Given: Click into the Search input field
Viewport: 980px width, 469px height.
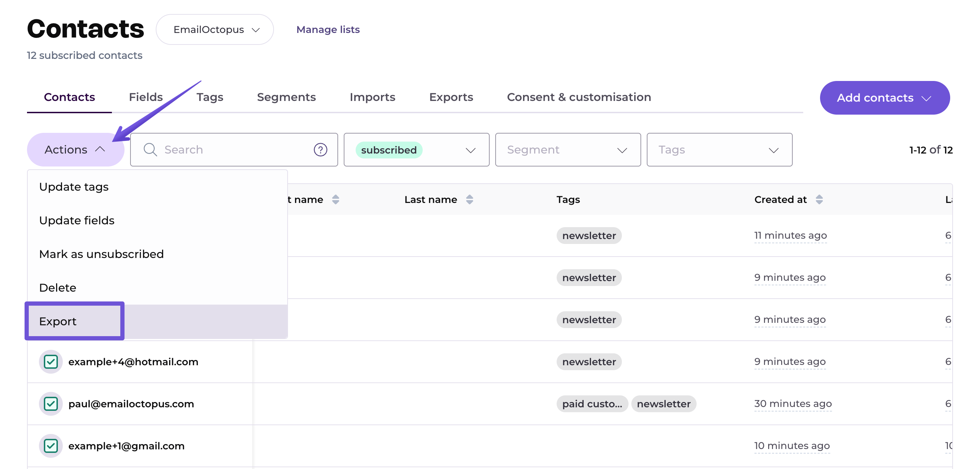Looking at the screenshot, I should tap(232, 150).
